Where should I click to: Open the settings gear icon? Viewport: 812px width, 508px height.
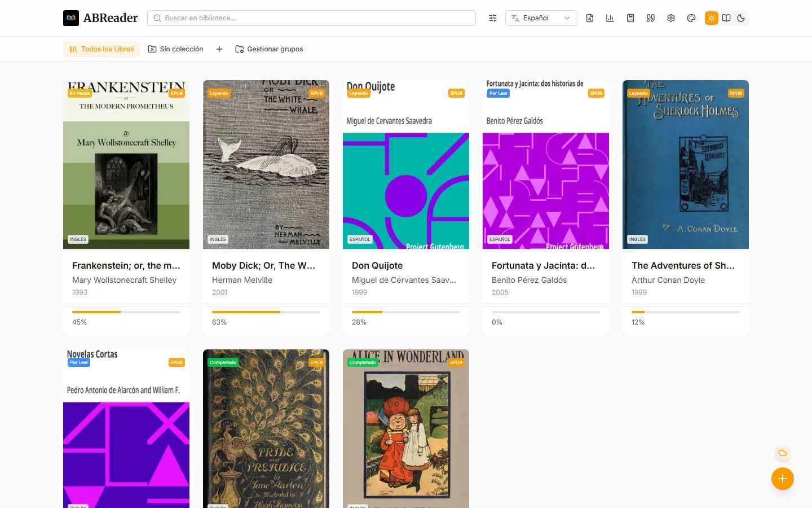coord(671,18)
